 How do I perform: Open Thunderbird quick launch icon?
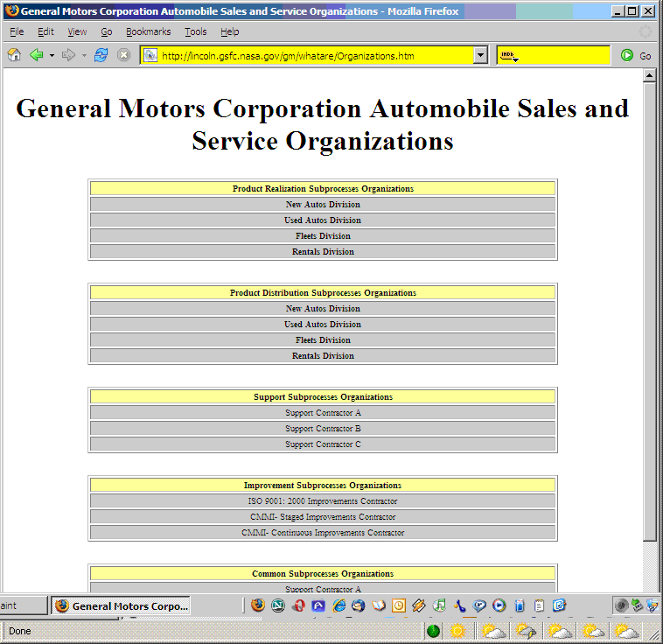coord(358,605)
